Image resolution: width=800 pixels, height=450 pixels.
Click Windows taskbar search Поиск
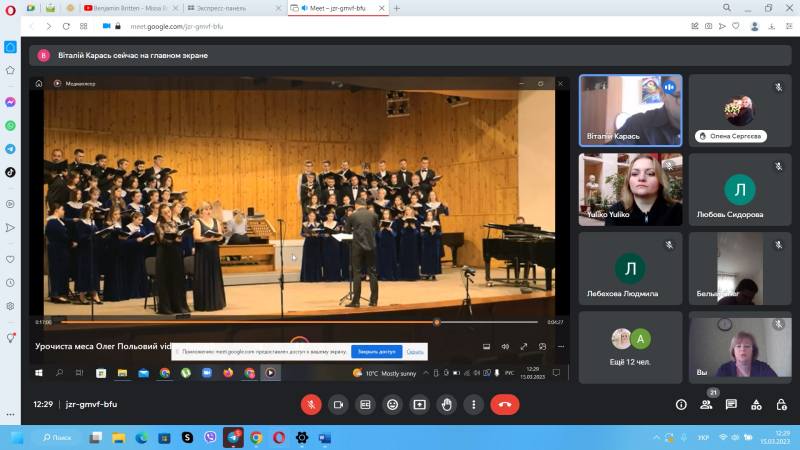(x=57, y=438)
